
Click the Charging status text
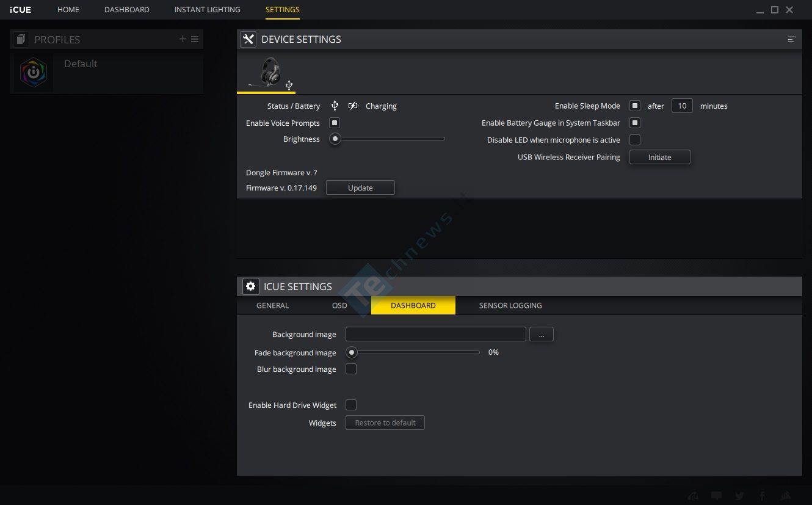click(381, 106)
